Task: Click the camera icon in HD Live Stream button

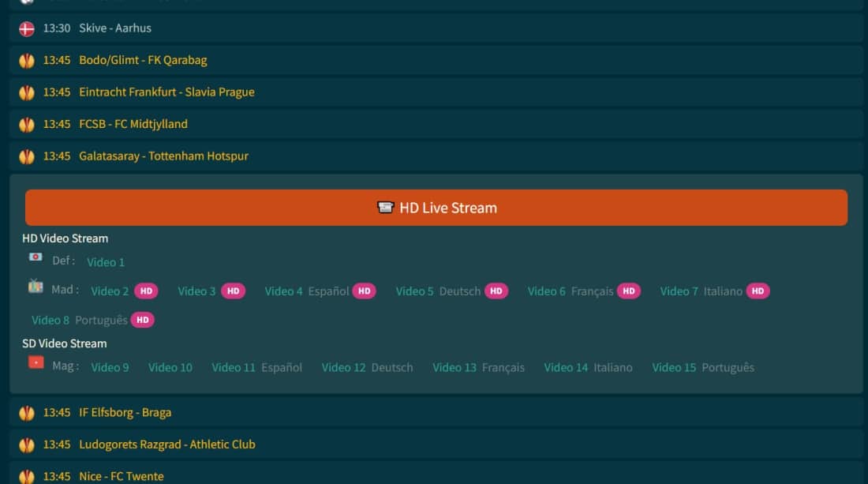Action: [x=385, y=208]
